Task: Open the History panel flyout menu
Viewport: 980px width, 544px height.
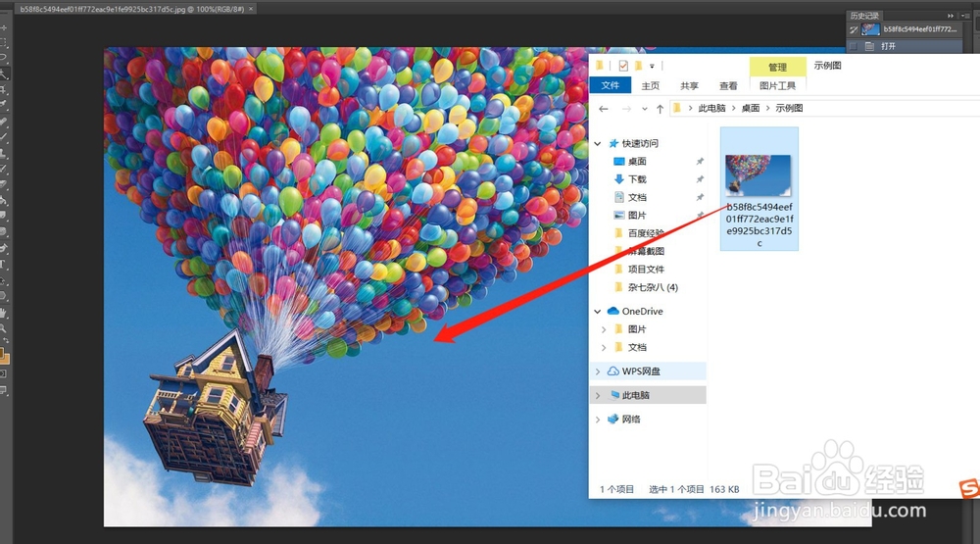Action: point(965,16)
